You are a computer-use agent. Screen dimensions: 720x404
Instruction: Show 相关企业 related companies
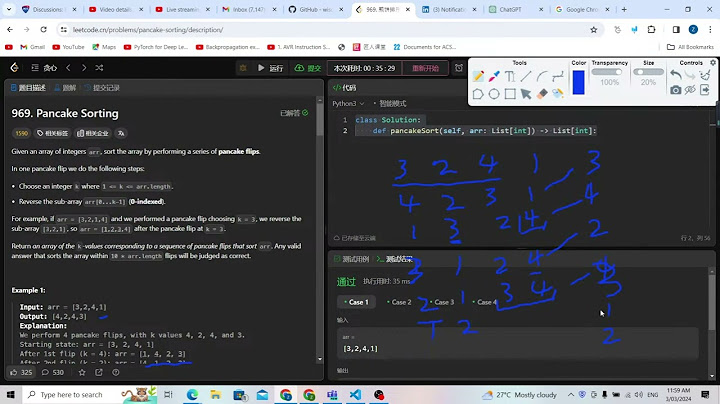pos(93,133)
